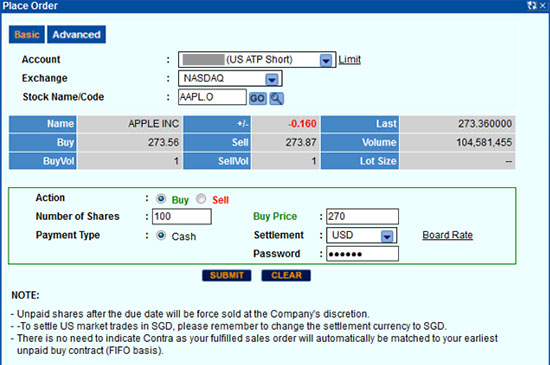Open the Board Rate link
This screenshot has height=365, width=550.
coord(448,235)
